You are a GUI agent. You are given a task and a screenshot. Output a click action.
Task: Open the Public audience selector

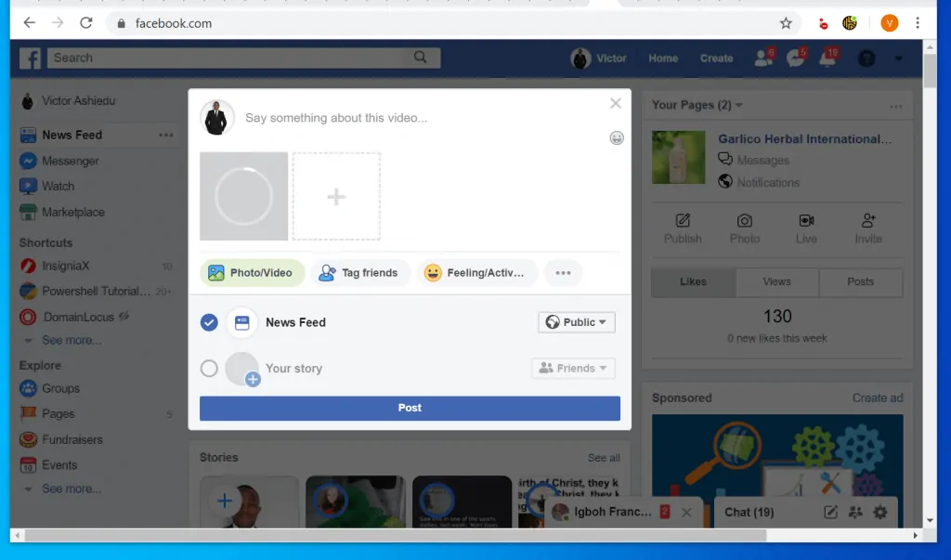click(576, 322)
